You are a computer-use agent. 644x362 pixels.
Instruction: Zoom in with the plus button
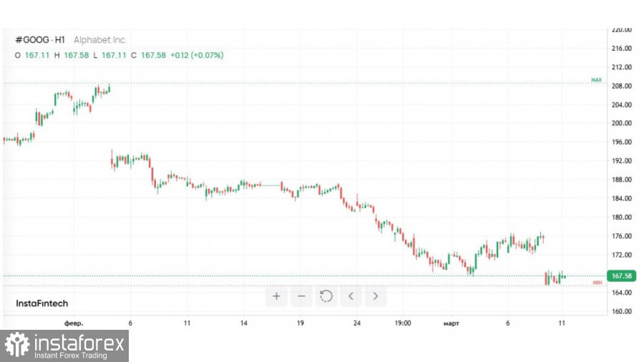coord(276,296)
